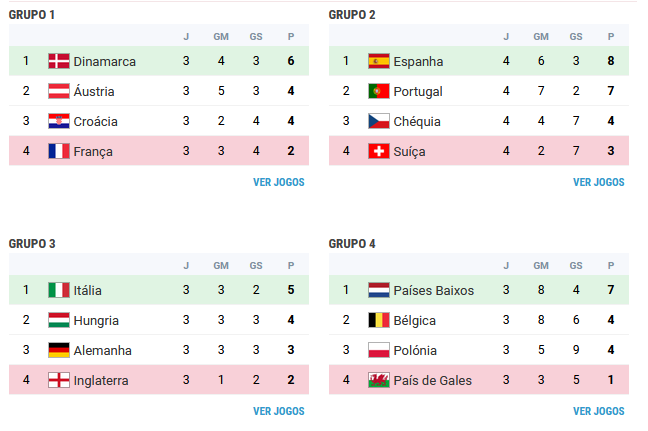Click the GRUPO 4 heading
The image size is (648, 431).
352,244
